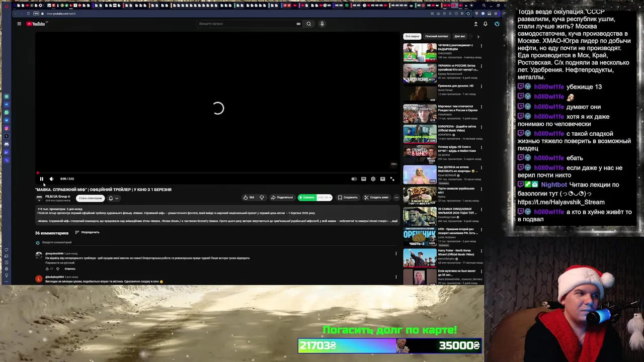Open the WhatsApp icon in browser sidebar
Viewport: 644px width, 362px height.
tap(7, 112)
